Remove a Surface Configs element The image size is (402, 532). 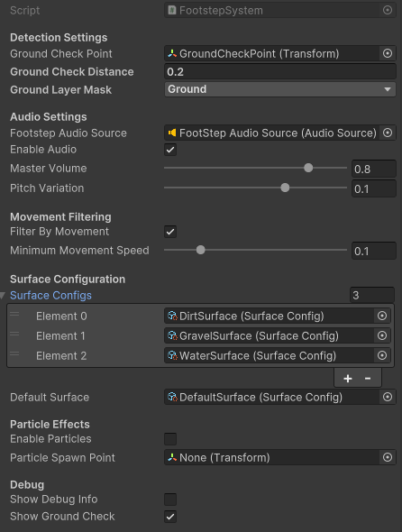368,379
